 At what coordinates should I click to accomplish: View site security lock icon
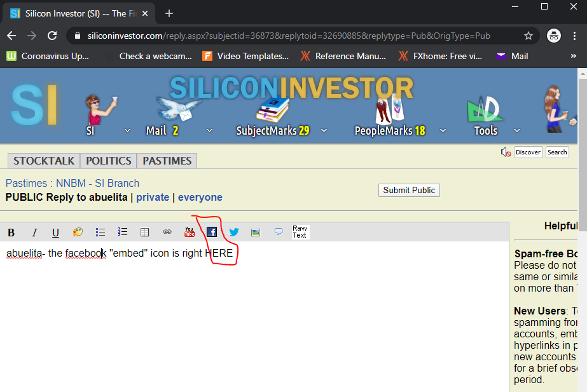(78, 36)
